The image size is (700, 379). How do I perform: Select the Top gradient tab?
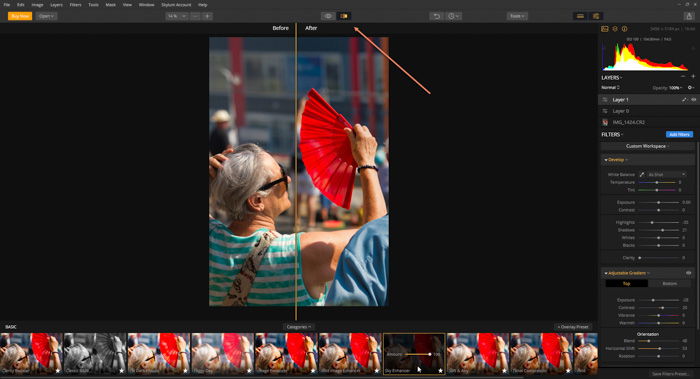(x=626, y=283)
